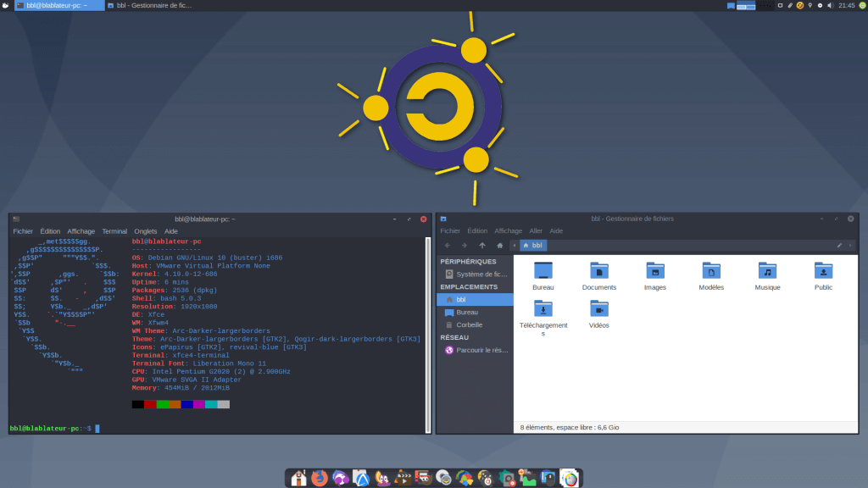Select the Vidéos folder
The width and height of the screenshot is (868, 488).
599,314
